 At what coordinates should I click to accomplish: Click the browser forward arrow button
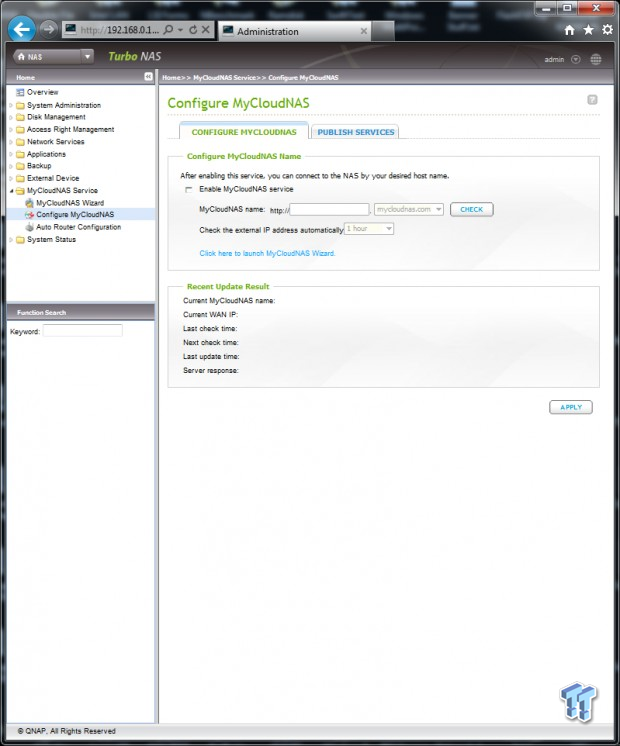[x=48, y=29]
